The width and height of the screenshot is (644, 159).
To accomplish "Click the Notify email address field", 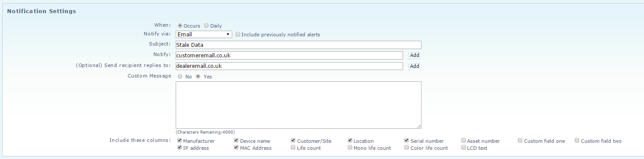I will [289, 55].
